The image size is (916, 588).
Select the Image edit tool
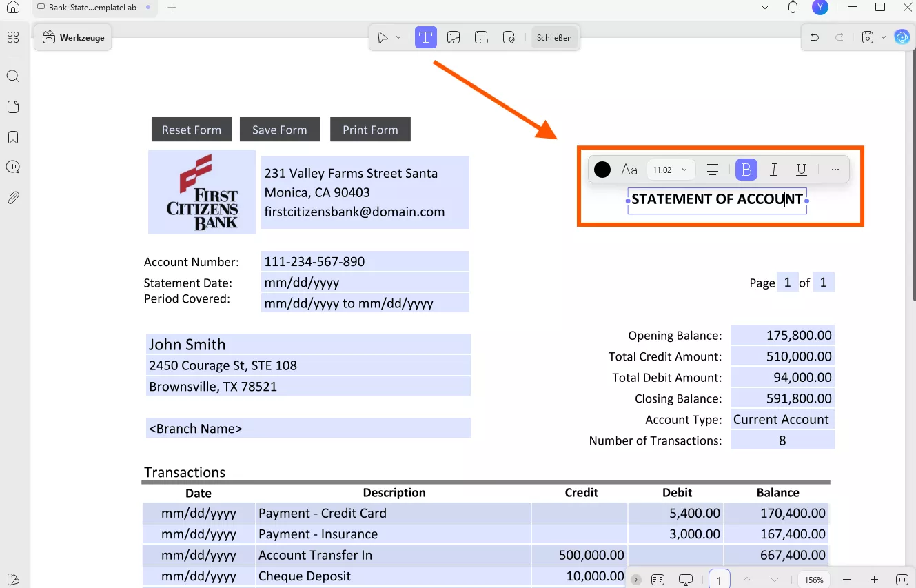click(454, 38)
